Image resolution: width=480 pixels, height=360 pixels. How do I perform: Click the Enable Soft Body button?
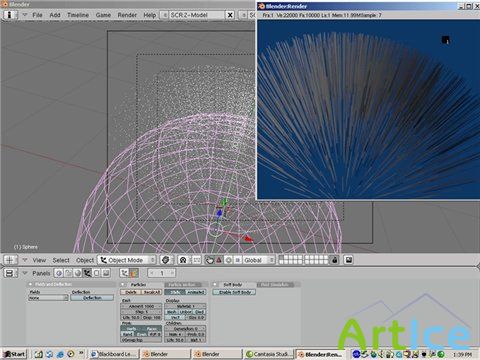234,292
